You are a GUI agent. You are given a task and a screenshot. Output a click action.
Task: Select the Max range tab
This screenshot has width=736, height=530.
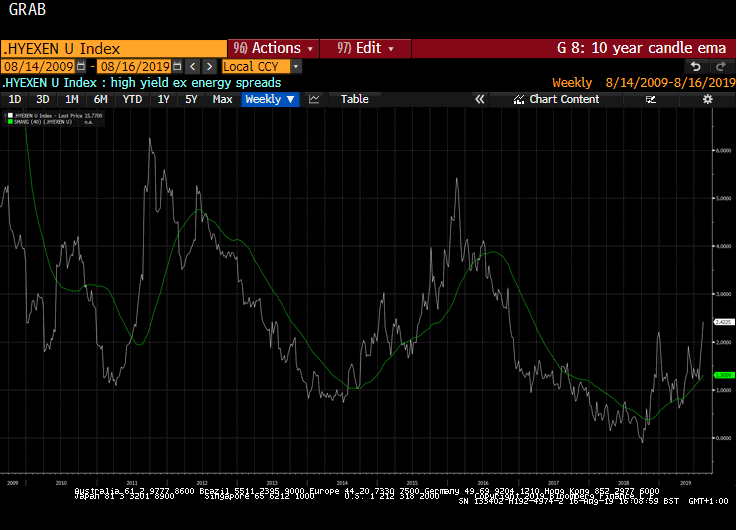click(222, 99)
